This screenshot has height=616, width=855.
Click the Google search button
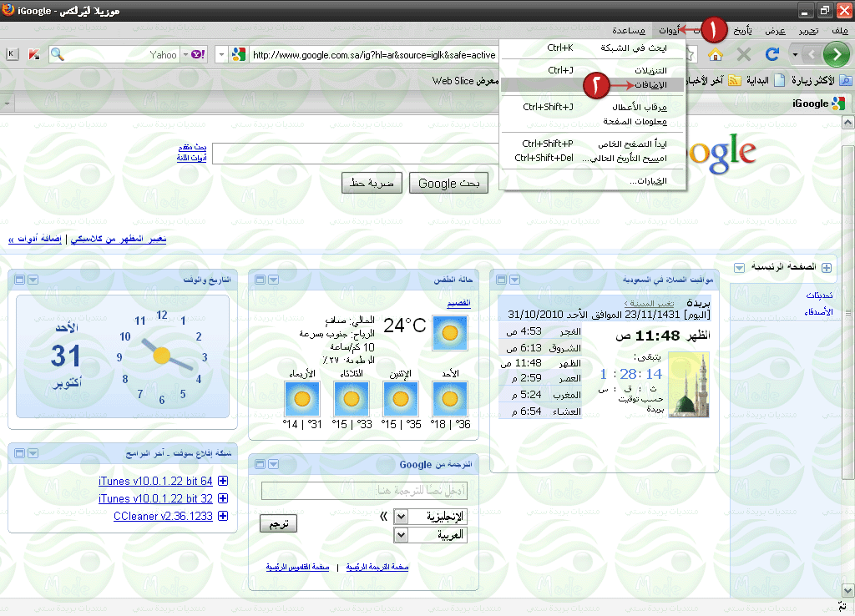448,183
